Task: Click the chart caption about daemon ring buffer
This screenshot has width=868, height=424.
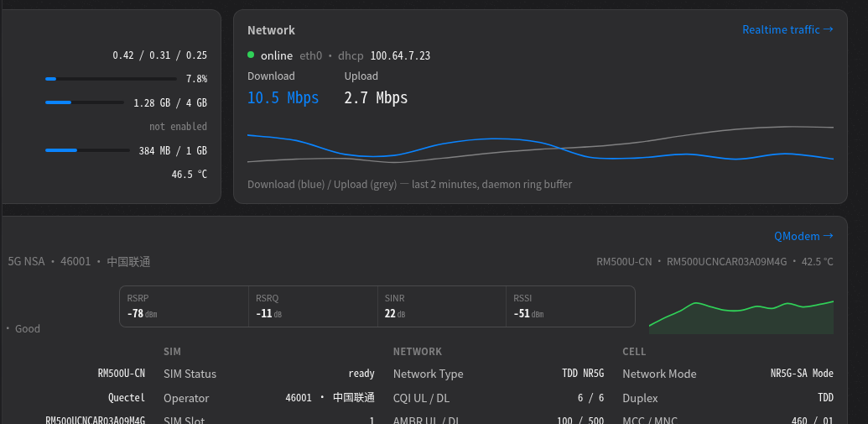Action: coord(409,185)
